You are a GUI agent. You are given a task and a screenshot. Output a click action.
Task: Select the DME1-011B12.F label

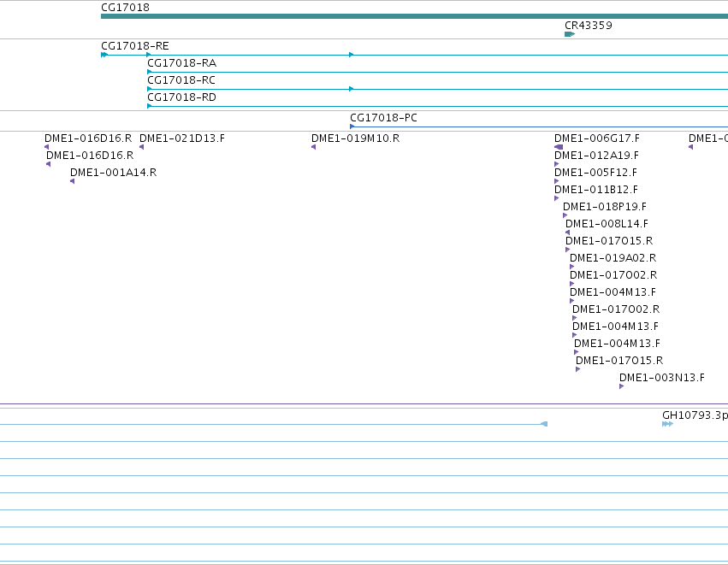coord(596,190)
